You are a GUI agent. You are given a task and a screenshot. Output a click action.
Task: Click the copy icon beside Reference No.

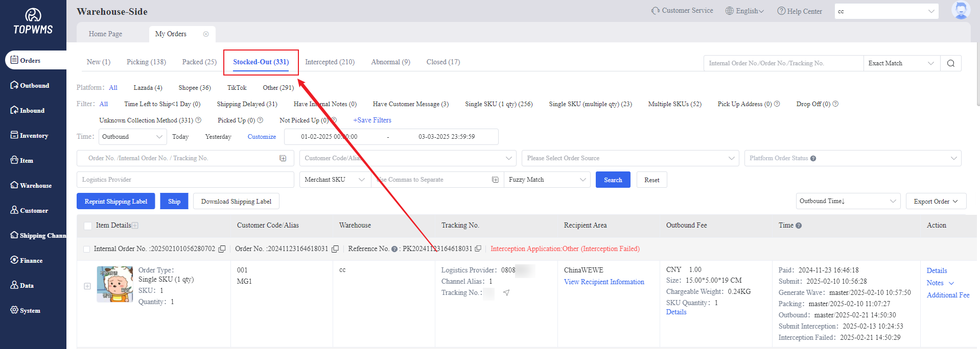tap(478, 249)
